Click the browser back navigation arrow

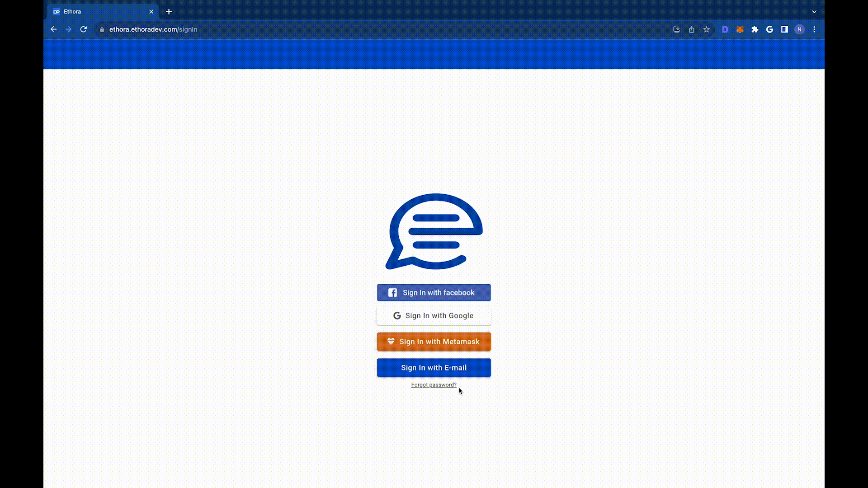click(54, 29)
